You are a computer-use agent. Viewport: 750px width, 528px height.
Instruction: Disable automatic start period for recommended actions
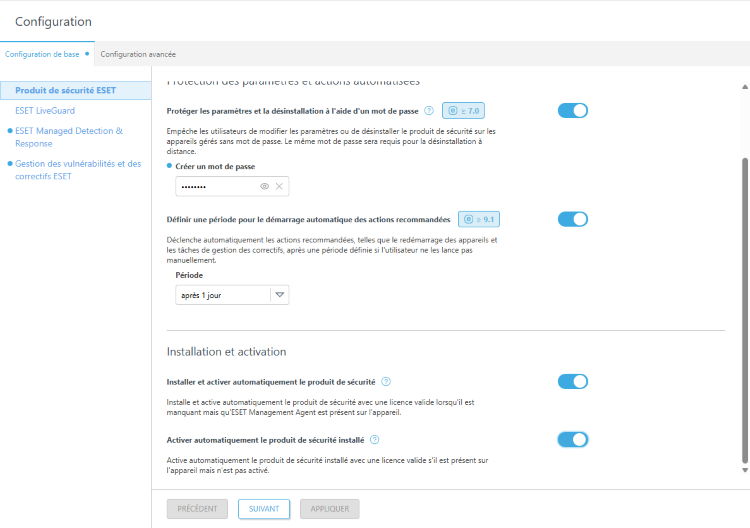click(572, 219)
